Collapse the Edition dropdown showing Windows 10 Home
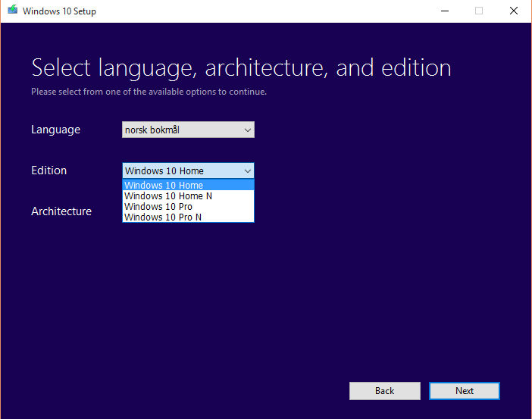This screenshot has height=419, width=532. coord(188,170)
